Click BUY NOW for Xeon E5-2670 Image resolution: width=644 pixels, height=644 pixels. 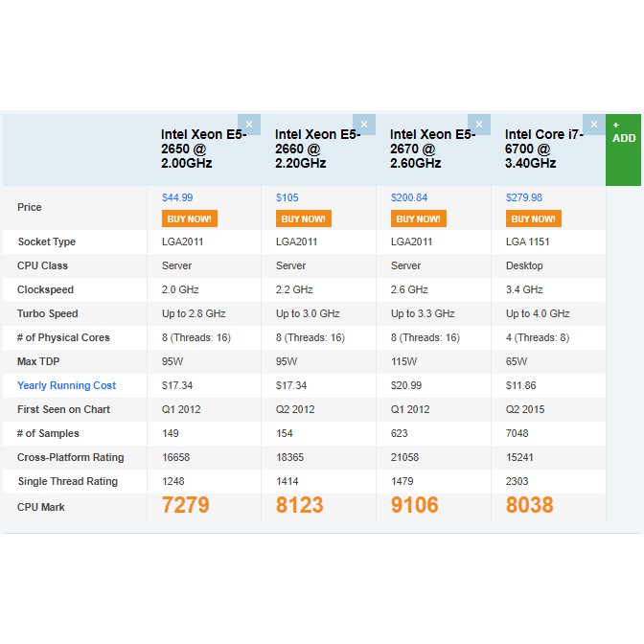tap(419, 218)
